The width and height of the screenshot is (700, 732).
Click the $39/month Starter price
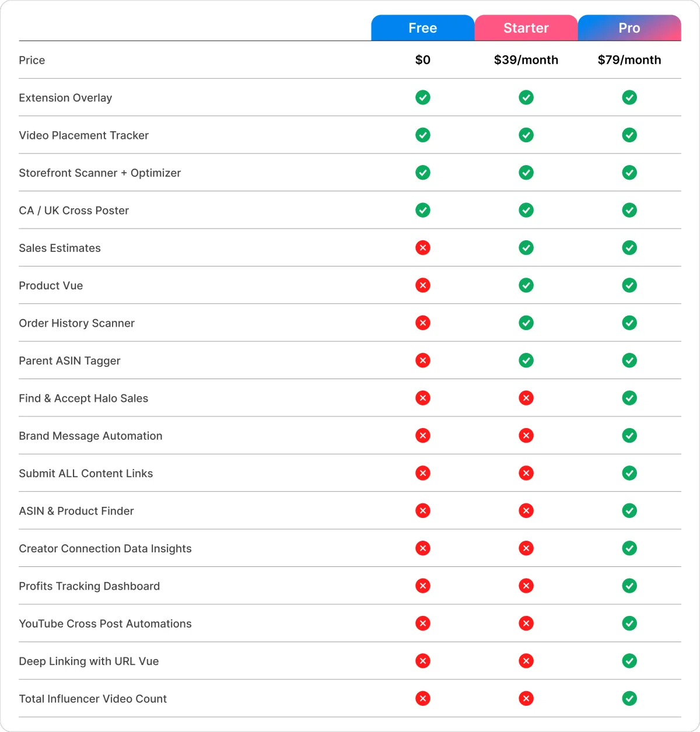[x=526, y=60]
